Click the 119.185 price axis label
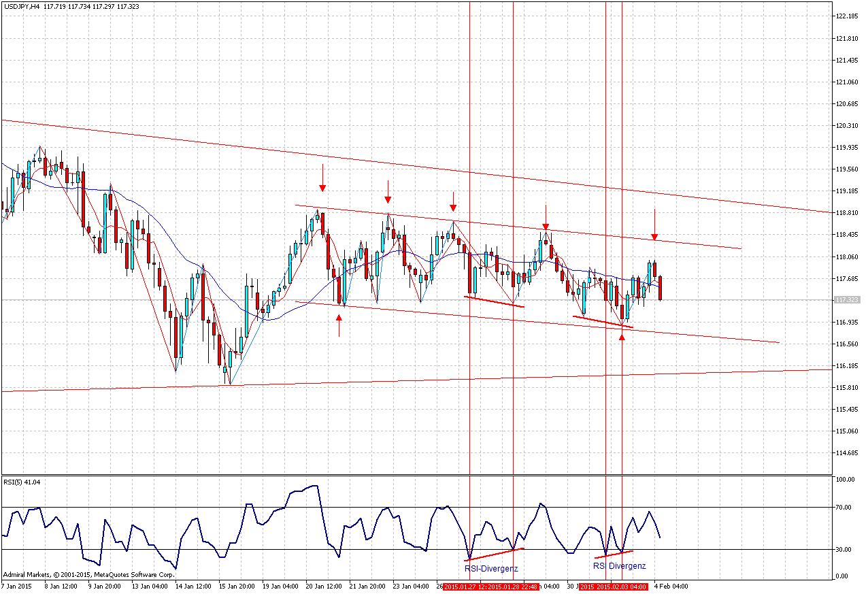The width and height of the screenshot is (868, 594). tap(848, 191)
